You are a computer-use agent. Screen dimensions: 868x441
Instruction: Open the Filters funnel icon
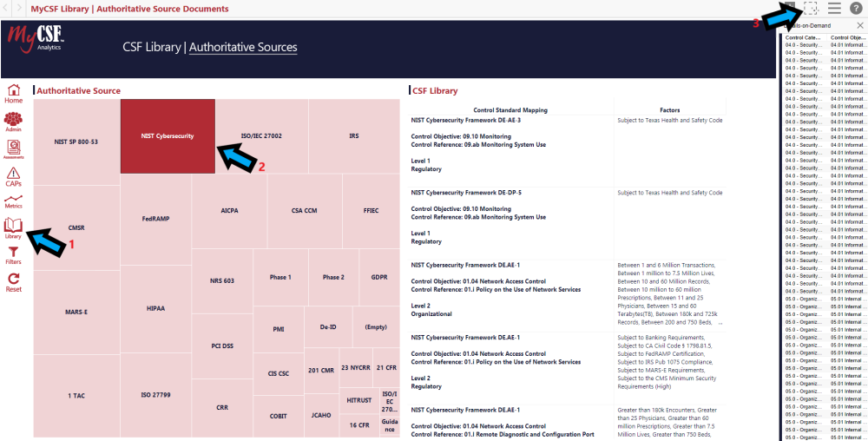tap(14, 256)
